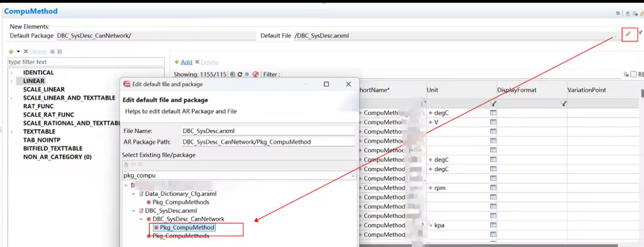
Task: Select the SCALE_RAT_FUNC category
Action: (x=48, y=115)
